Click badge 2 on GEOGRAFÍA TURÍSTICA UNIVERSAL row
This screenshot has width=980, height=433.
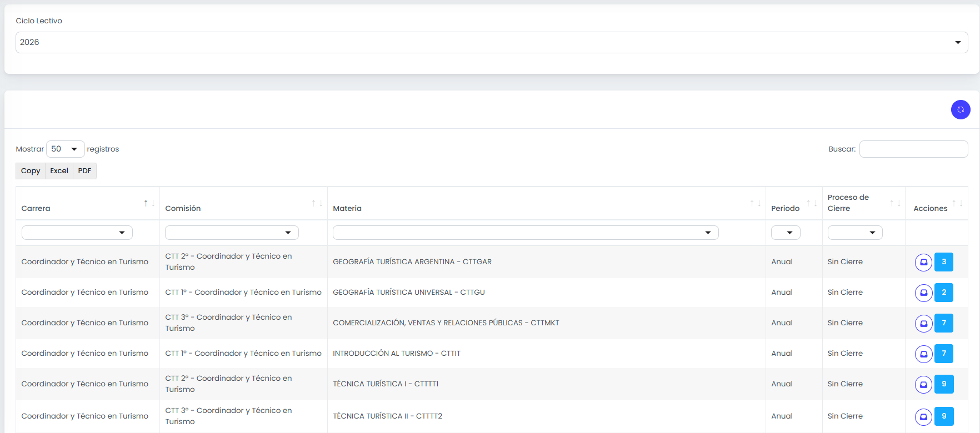pos(944,293)
